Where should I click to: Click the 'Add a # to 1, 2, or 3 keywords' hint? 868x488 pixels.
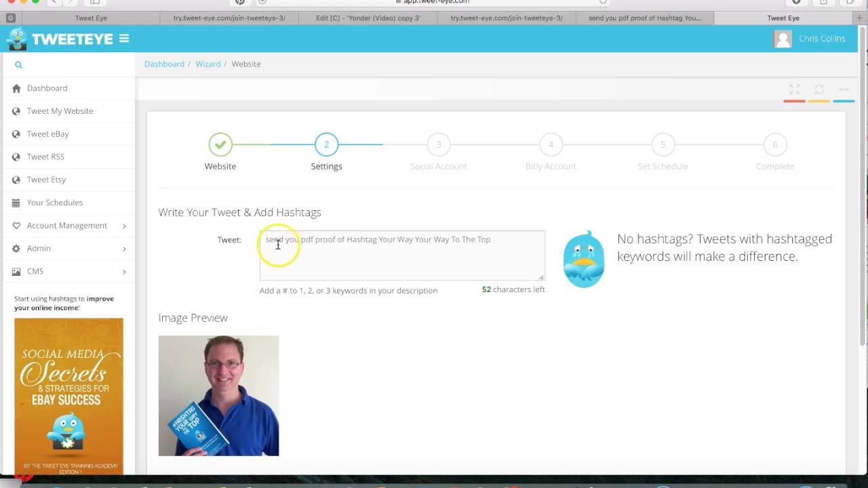tap(349, 291)
